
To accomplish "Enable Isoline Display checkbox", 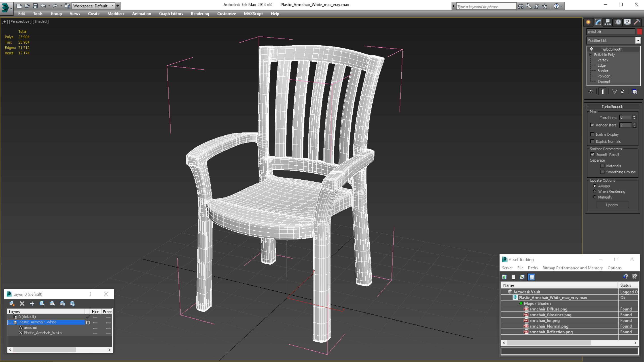I will pyautogui.click(x=592, y=134).
